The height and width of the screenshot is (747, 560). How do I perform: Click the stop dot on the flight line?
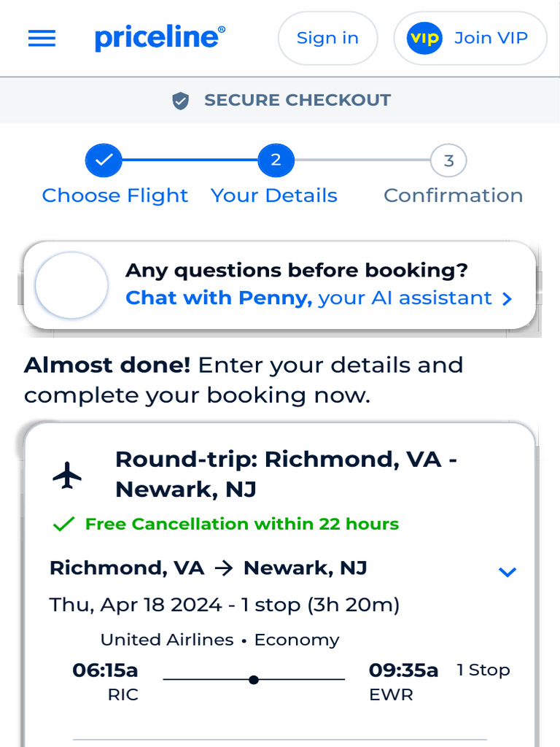point(254,680)
